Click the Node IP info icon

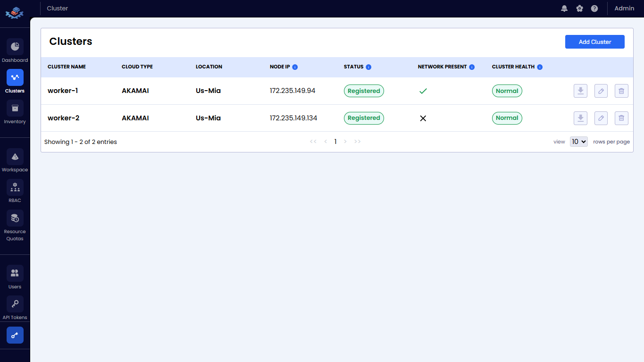[x=295, y=67]
